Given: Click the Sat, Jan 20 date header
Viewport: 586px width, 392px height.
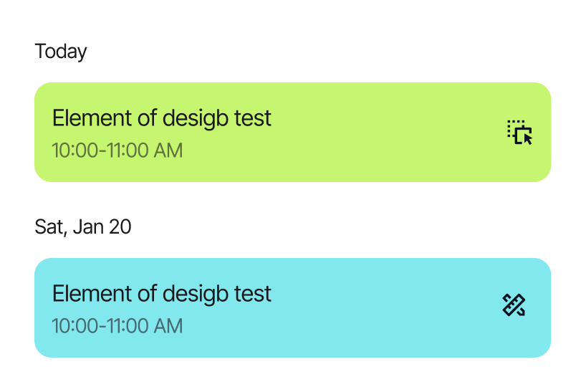Looking at the screenshot, I should pyautogui.click(x=83, y=227).
